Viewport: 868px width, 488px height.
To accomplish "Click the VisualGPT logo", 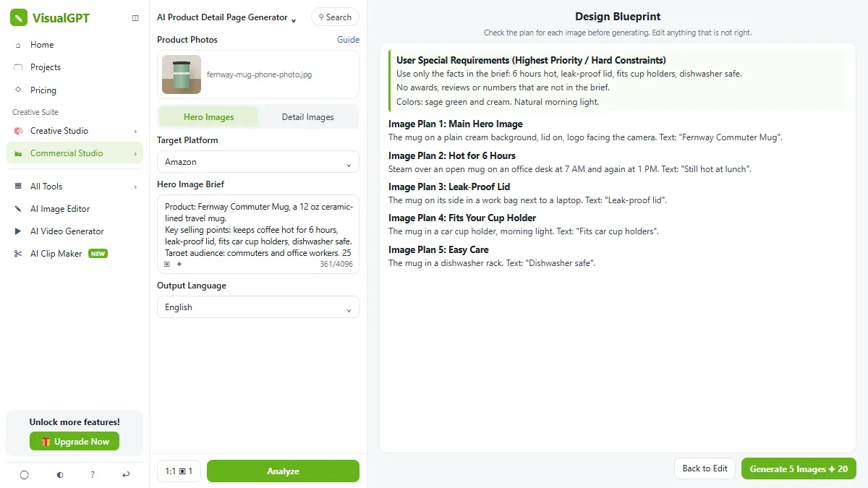I will click(x=50, y=18).
